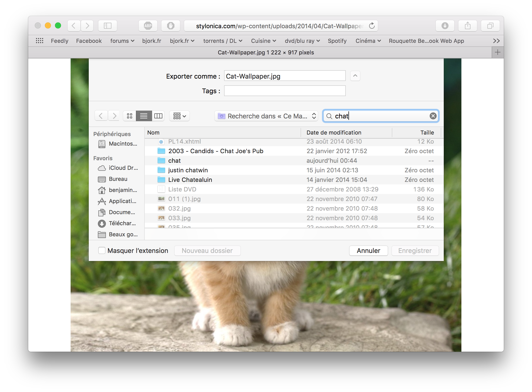Screen dimensions: 532x392
Task: Open the Share icon in Safari toolbar
Action: pos(467,26)
